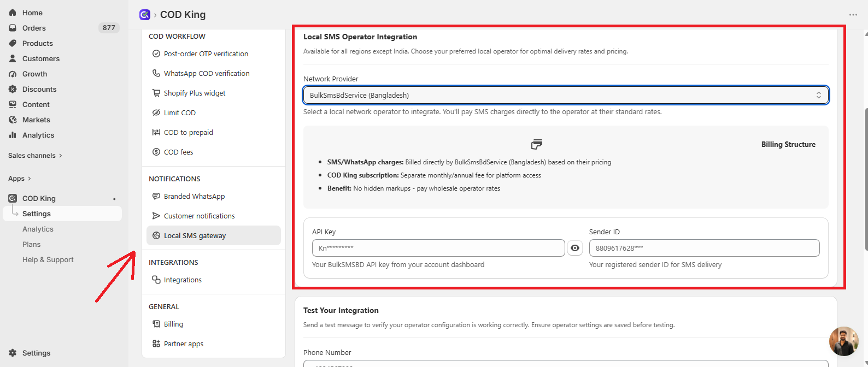Click the Customers person icon
The image size is (868, 367).
pyautogui.click(x=13, y=58)
